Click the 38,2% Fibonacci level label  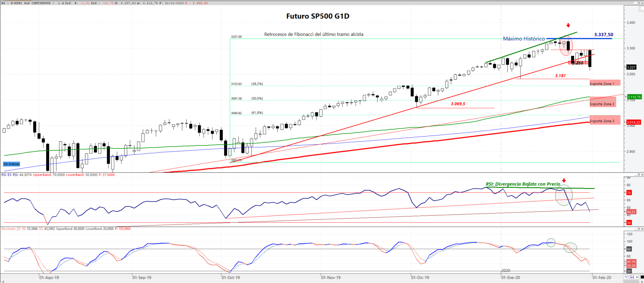tap(257, 84)
